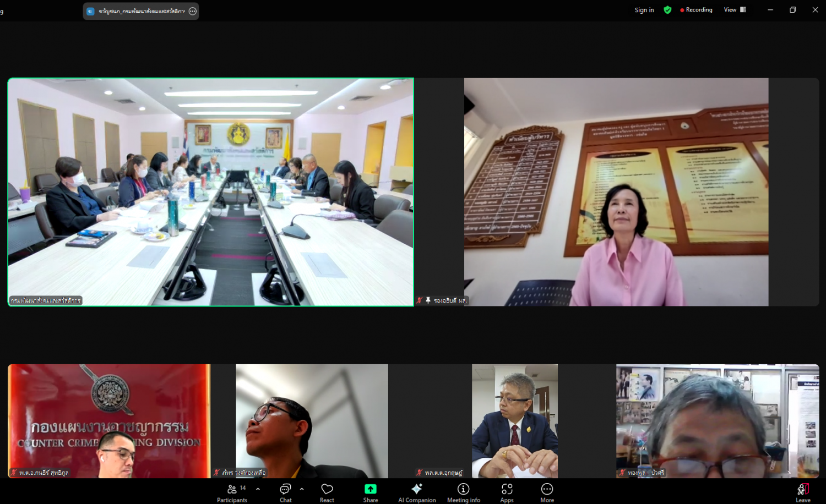826x504 pixels.
Task: Click the participant count 14
Action: pyautogui.click(x=243, y=488)
